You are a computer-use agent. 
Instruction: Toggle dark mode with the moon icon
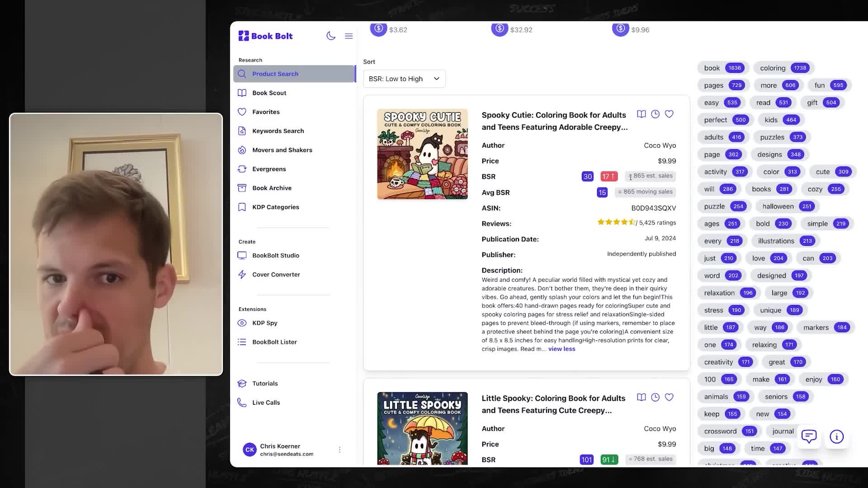pyautogui.click(x=331, y=36)
